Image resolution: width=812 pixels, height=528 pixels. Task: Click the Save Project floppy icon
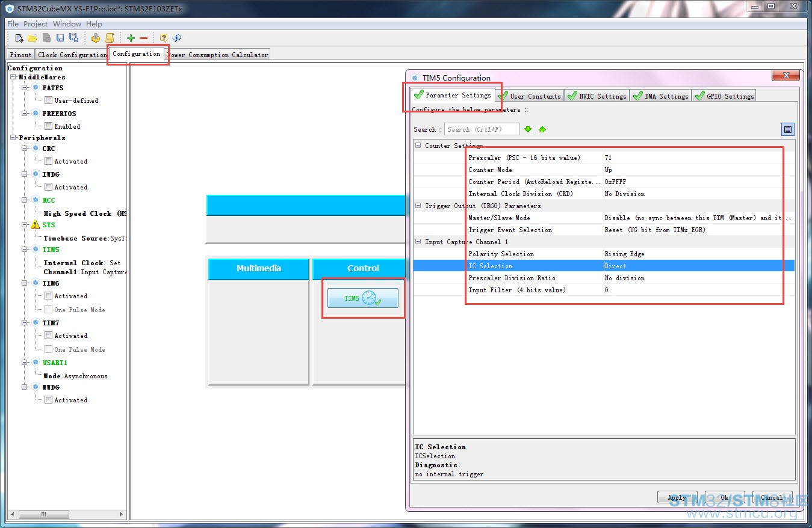click(60, 38)
